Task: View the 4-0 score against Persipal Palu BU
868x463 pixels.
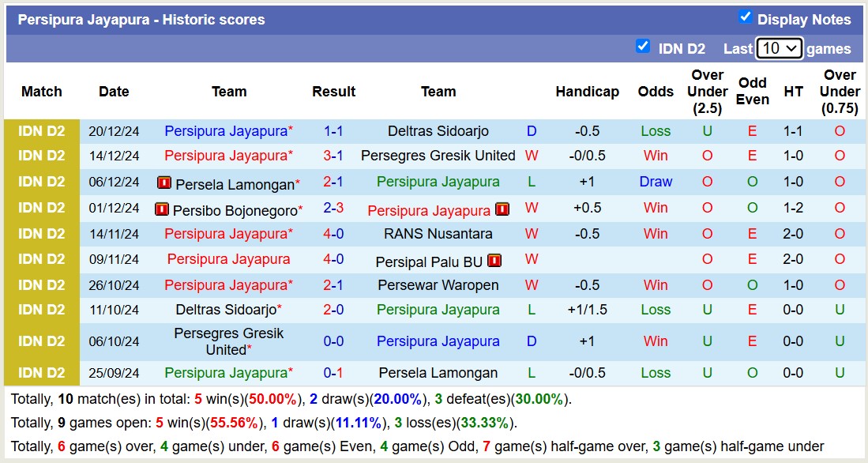Action: tap(333, 259)
